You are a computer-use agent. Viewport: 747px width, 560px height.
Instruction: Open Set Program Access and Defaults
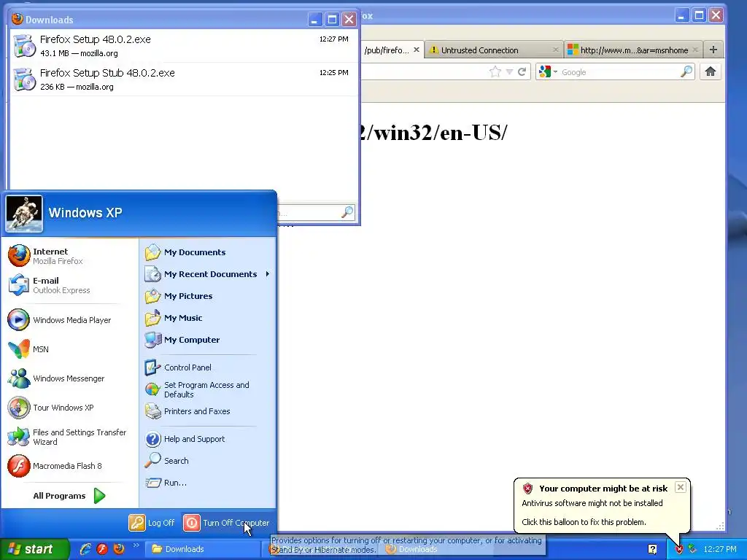208,389
